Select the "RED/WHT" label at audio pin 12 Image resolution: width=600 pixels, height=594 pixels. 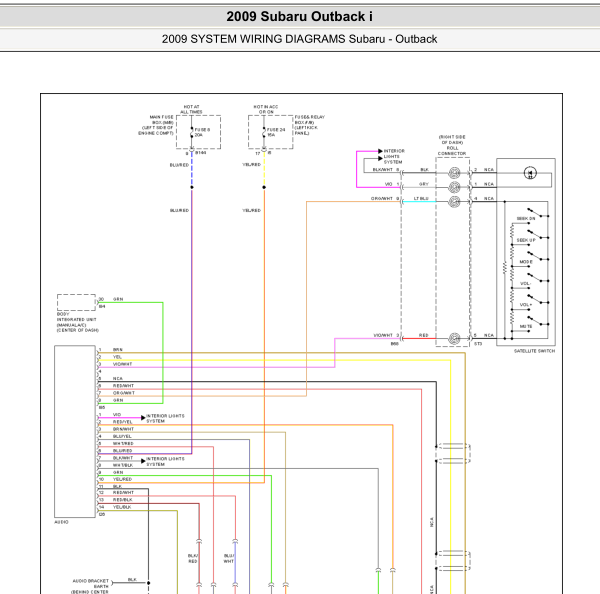pos(123,493)
